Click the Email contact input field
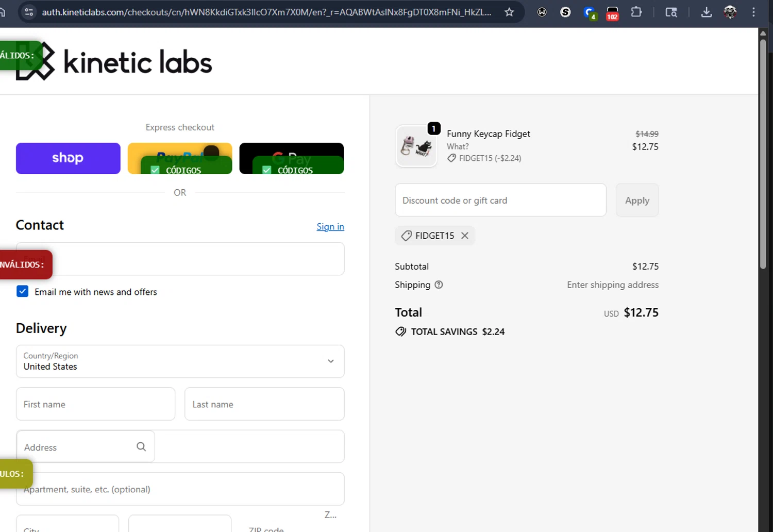773x532 pixels. 180,259
